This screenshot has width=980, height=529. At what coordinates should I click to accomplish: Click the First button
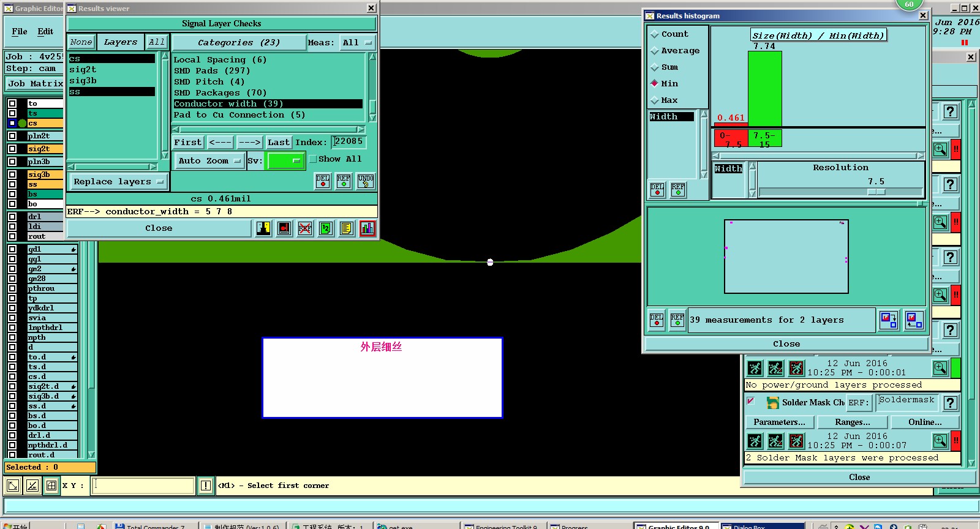(x=187, y=143)
